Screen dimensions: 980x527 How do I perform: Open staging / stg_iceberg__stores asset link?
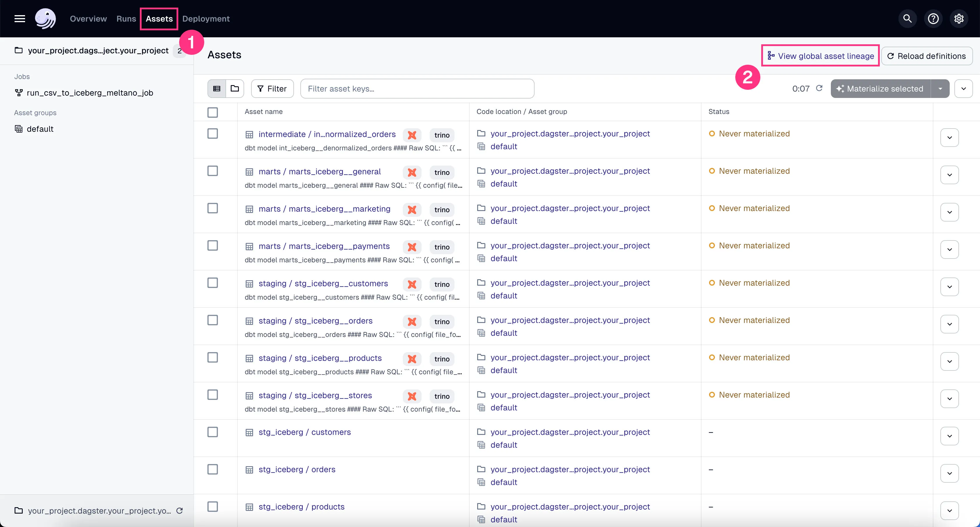(315, 395)
